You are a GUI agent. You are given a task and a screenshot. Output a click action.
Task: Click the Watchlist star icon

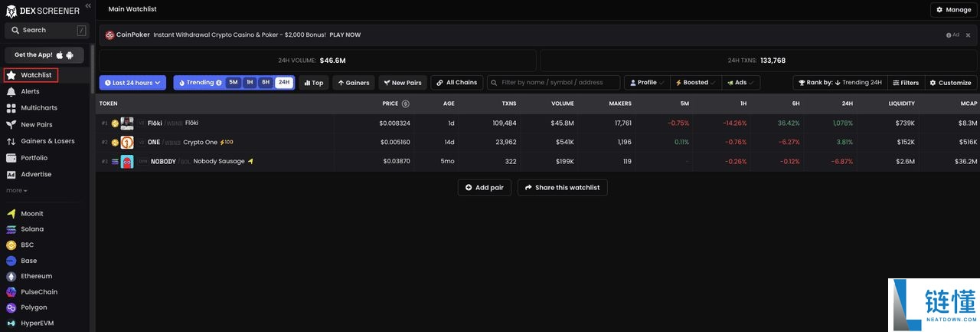tap(11, 75)
